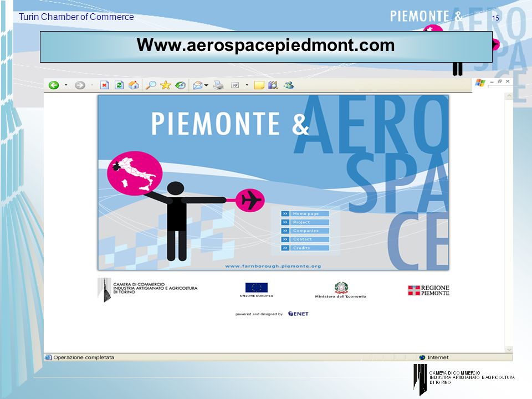The width and height of the screenshot is (532, 399).
Task: Open the Project menu link
Action: click(310, 222)
